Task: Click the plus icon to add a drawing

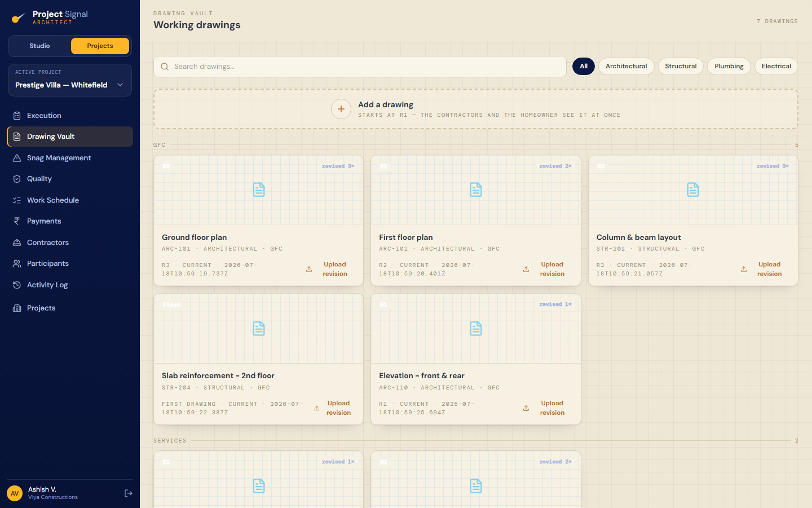Action: coord(341,109)
